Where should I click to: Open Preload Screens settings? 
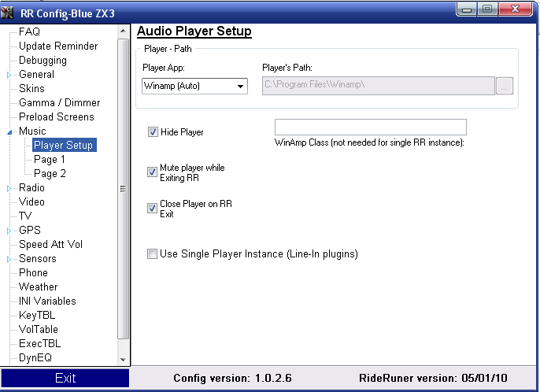[57, 116]
